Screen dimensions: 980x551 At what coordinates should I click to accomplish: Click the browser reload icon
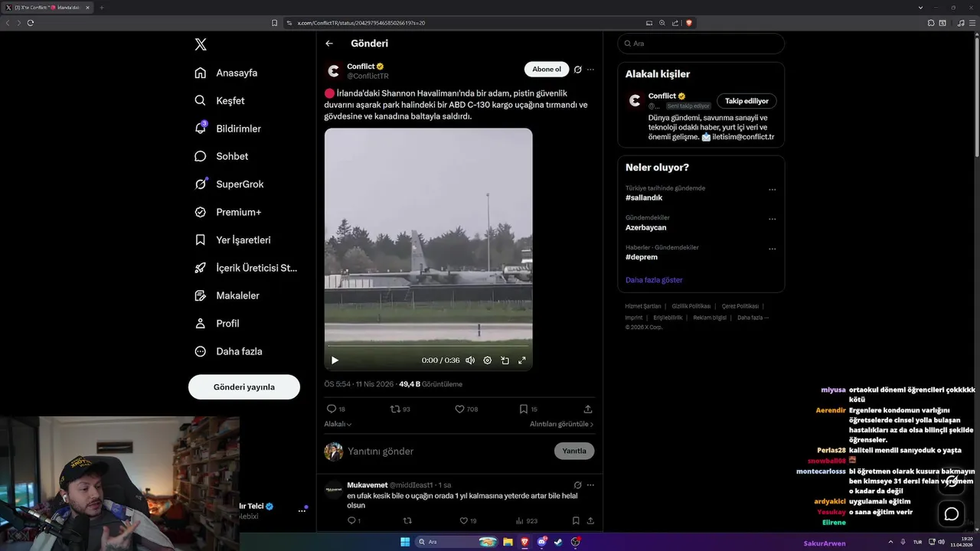31,23
